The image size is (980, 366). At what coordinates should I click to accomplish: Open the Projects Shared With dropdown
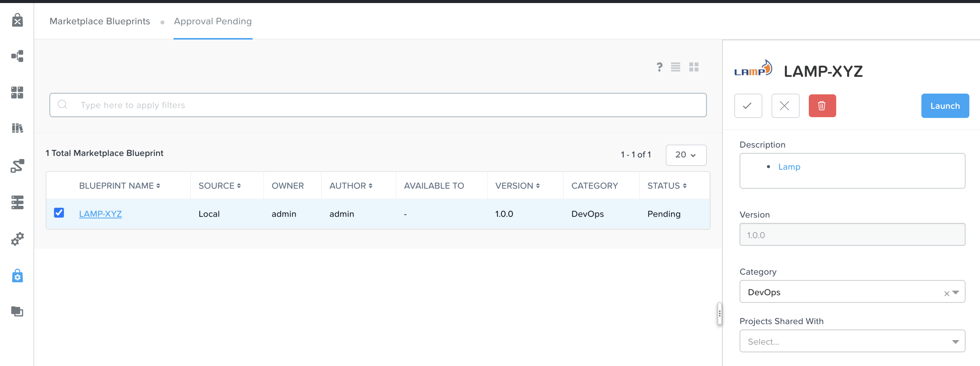(852, 341)
